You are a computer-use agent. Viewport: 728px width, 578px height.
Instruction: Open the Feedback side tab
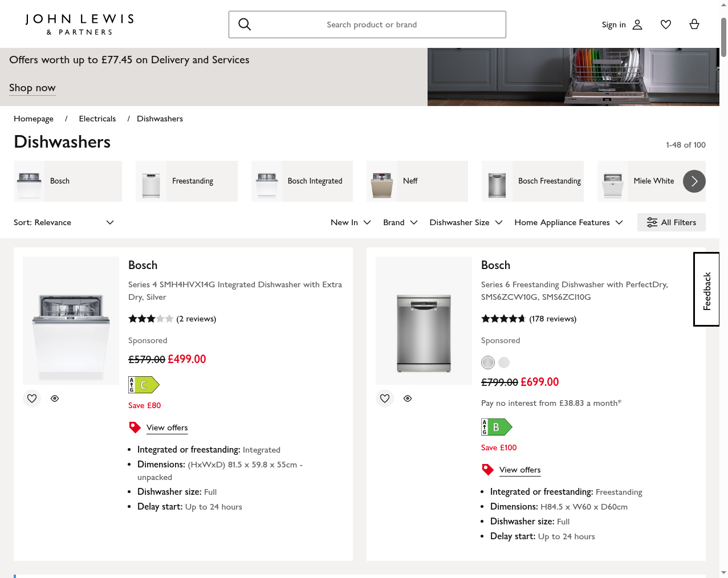[x=706, y=290]
